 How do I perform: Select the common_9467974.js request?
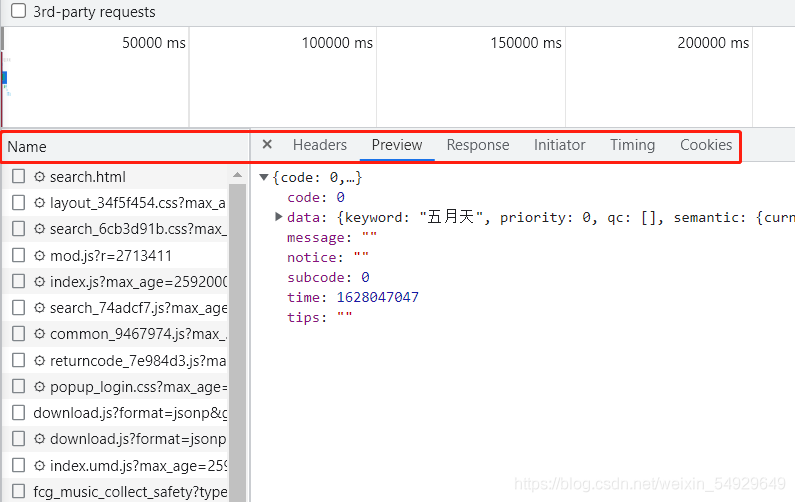coord(138,334)
